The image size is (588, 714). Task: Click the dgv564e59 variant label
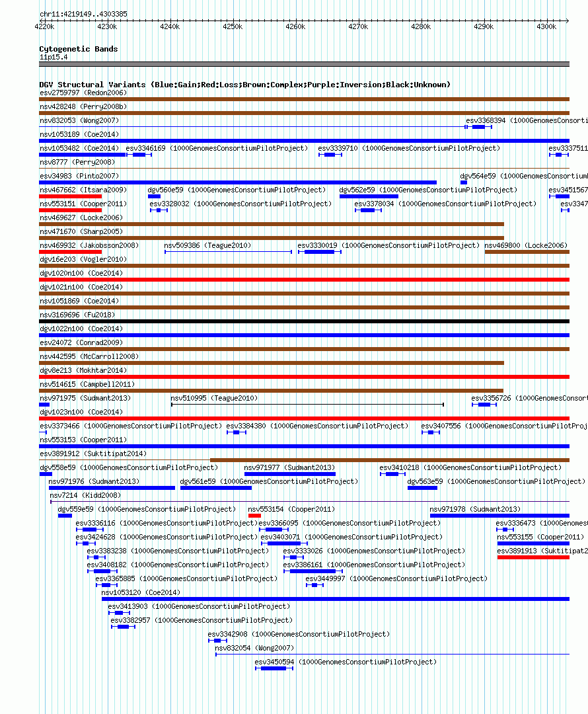524,177
